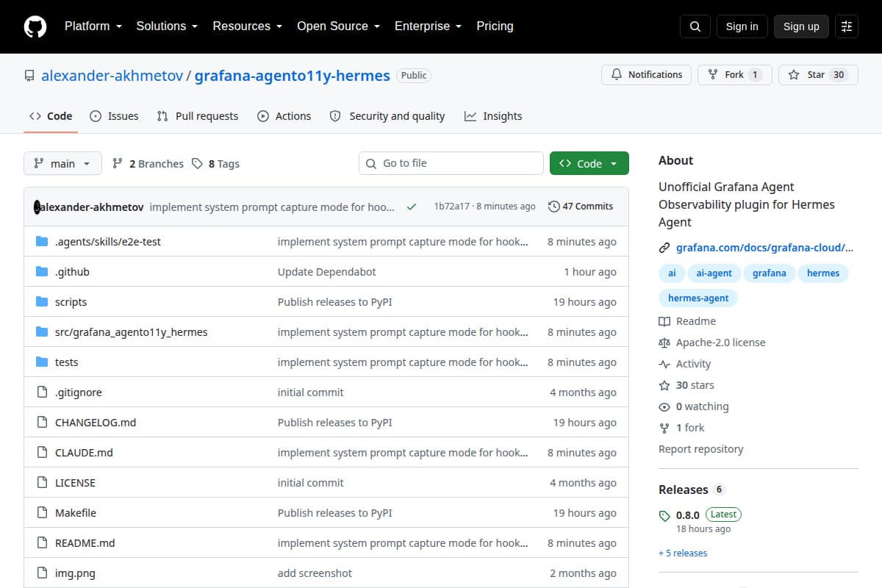The height and width of the screenshot is (588, 882).
Task: Click the alexander-akhmetov avatar in commit row
Action: pyautogui.click(x=37, y=207)
